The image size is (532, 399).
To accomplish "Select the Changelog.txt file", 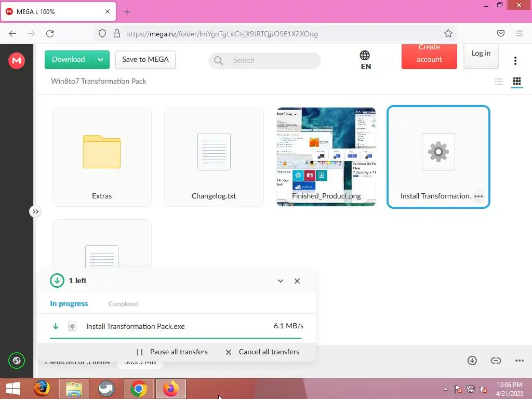I will [x=214, y=157].
